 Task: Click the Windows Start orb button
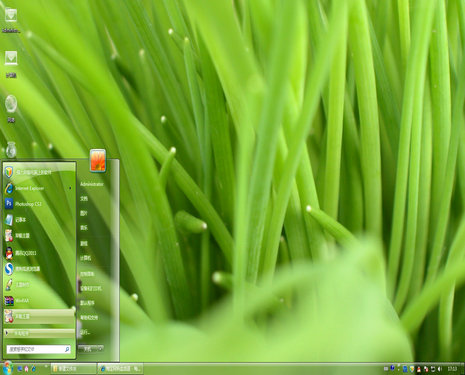(7, 368)
